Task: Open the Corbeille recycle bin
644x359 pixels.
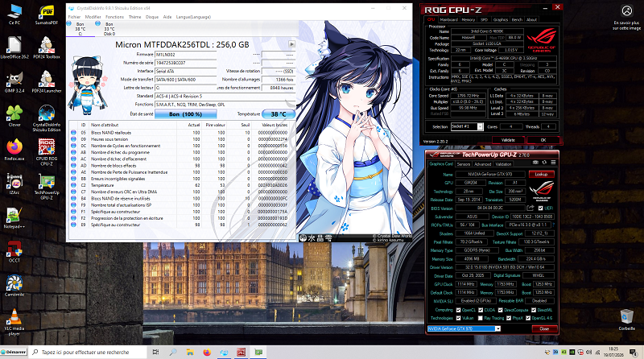Action: 627,320
